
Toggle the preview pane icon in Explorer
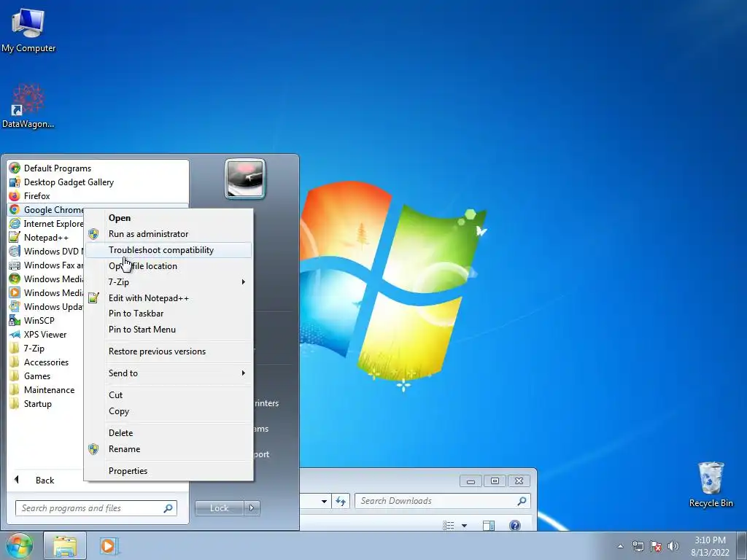pyautogui.click(x=488, y=525)
